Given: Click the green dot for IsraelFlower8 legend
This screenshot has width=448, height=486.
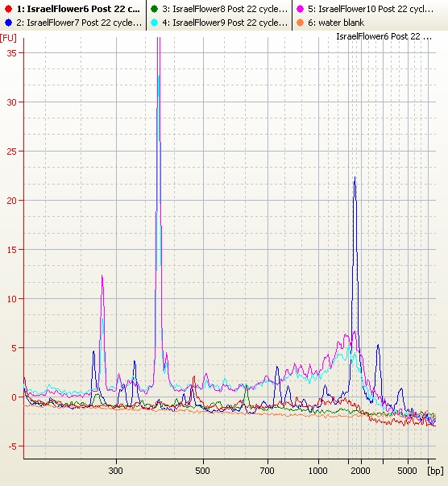Looking at the screenshot, I should [x=154, y=9].
